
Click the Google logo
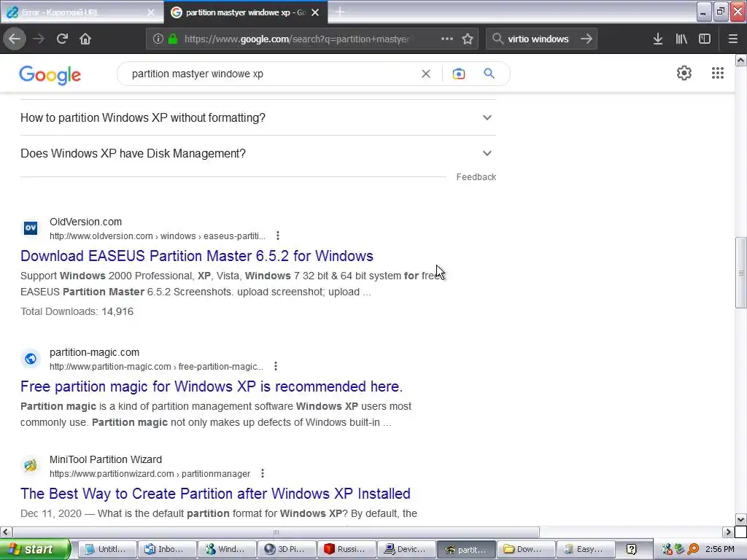[50, 75]
